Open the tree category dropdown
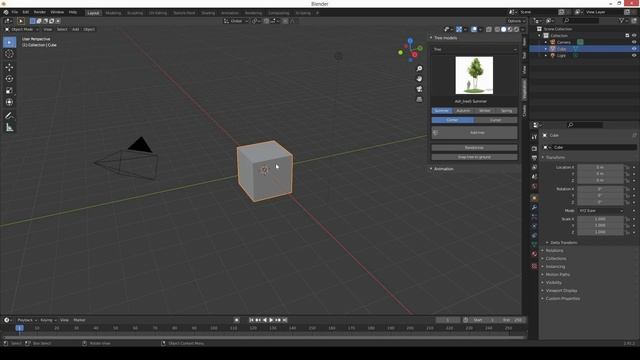 (475, 49)
